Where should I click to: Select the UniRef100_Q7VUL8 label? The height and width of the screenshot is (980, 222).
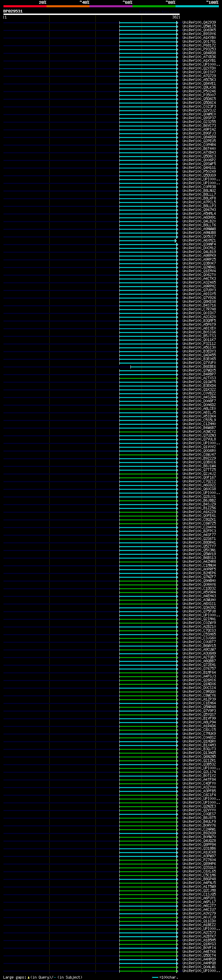pyautogui.click(x=199, y=439)
